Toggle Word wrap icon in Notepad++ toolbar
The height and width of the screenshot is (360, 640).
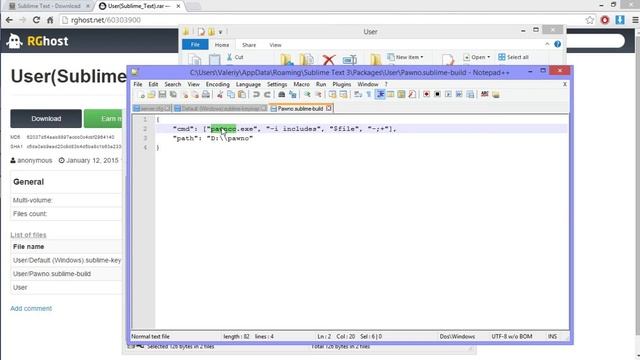[x=358, y=95]
